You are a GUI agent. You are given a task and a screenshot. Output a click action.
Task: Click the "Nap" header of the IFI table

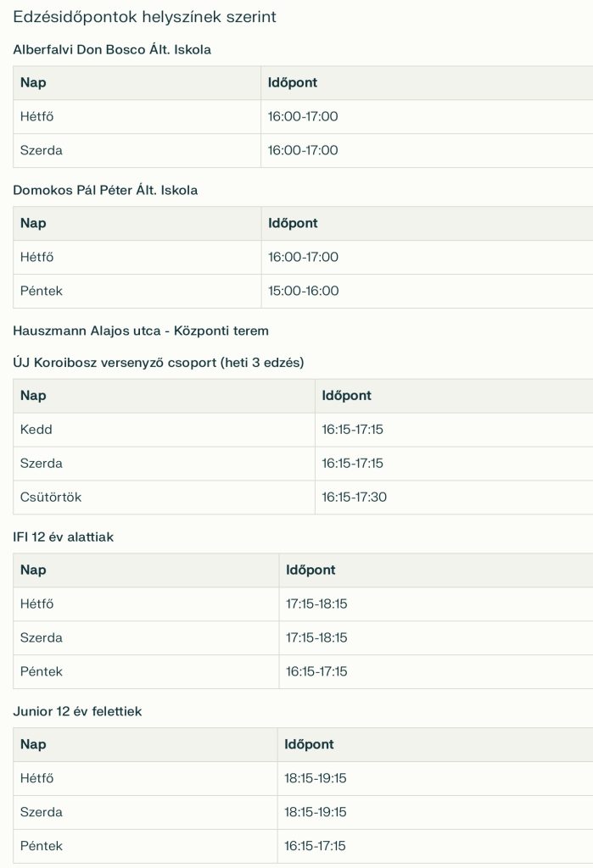point(33,570)
